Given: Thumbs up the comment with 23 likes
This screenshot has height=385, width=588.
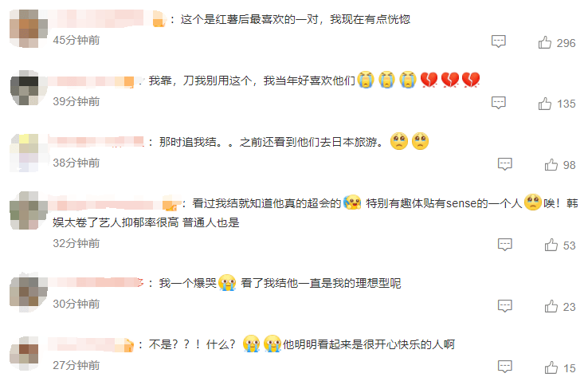Looking at the screenshot, I should 551,307.
